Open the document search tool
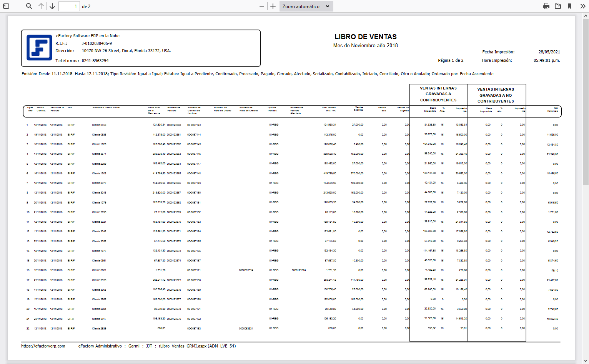This screenshot has width=589, height=364. click(x=29, y=6)
